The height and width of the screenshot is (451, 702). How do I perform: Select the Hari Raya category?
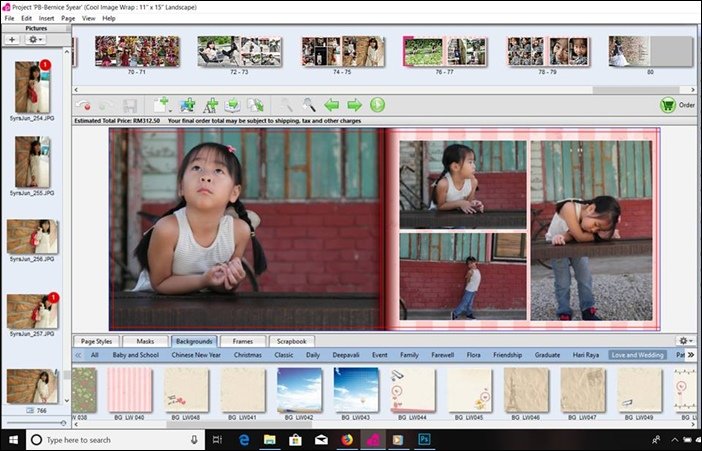coord(586,355)
